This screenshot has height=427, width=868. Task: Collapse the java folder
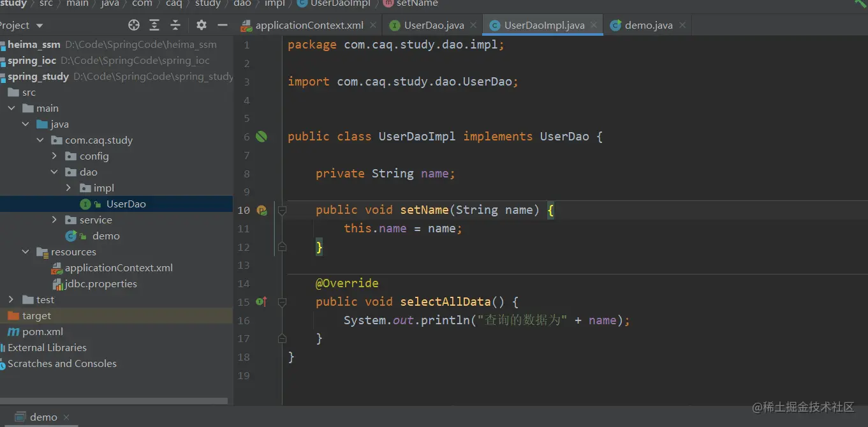26,124
